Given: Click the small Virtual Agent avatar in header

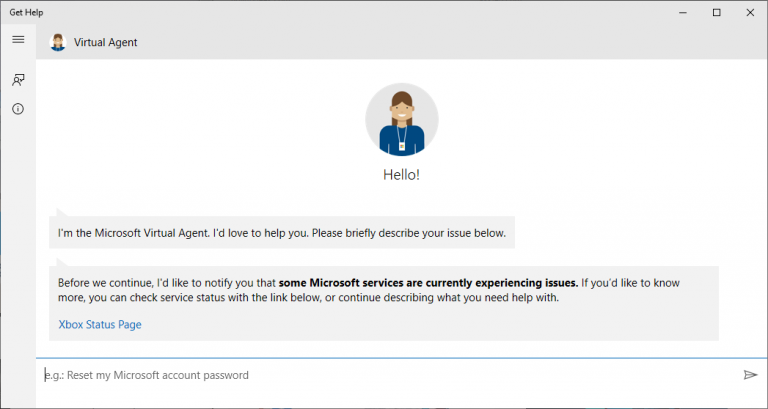Looking at the screenshot, I should (x=58, y=42).
